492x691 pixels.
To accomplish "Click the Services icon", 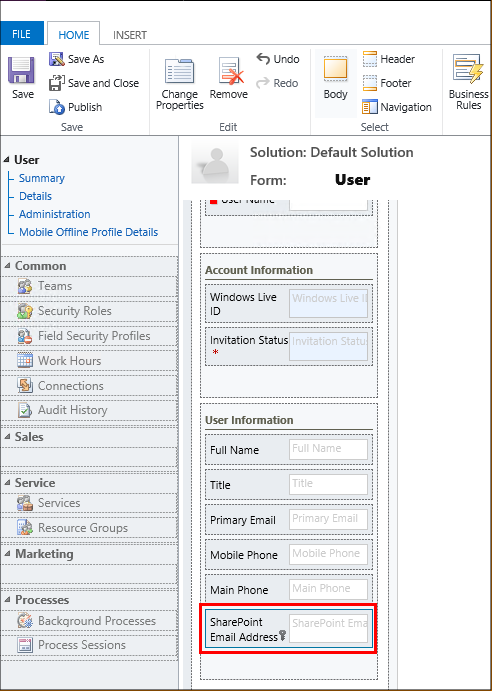I will click(25, 503).
